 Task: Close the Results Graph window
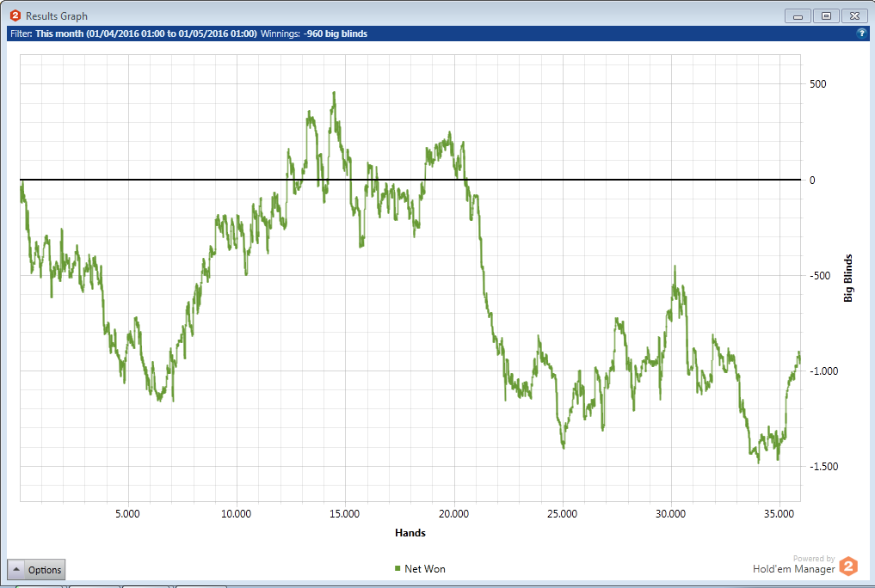pos(855,16)
